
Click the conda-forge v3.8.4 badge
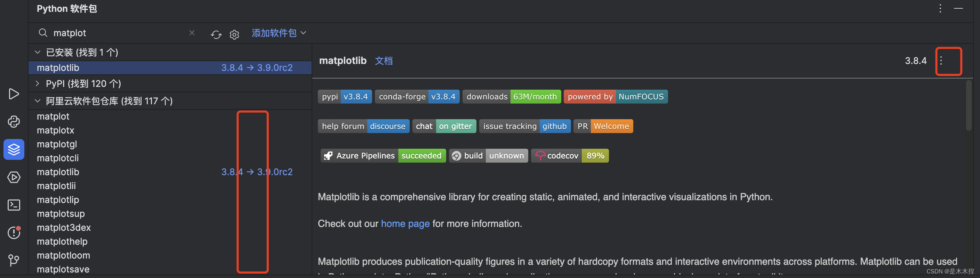[417, 97]
